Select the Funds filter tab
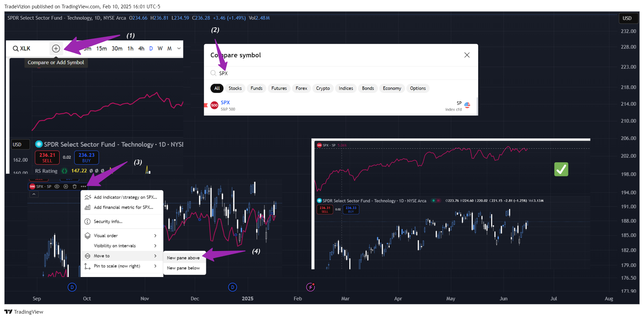The width and height of the screenshot is (644, 319). point(256,88)
